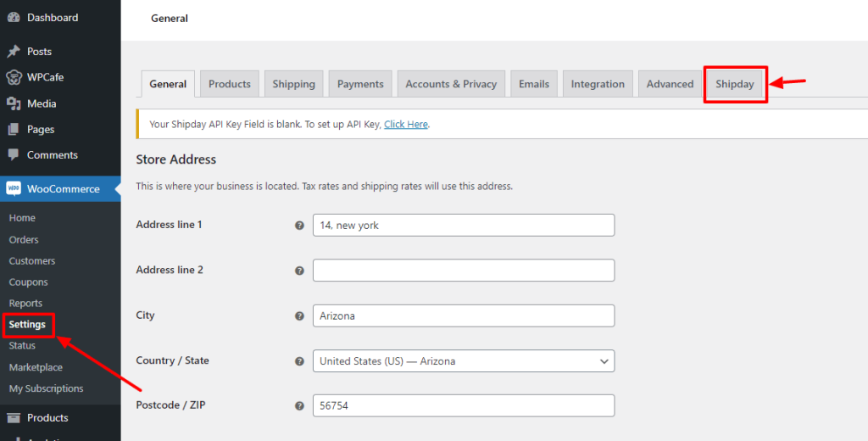Open the Payments settings tab

point(360,84)
